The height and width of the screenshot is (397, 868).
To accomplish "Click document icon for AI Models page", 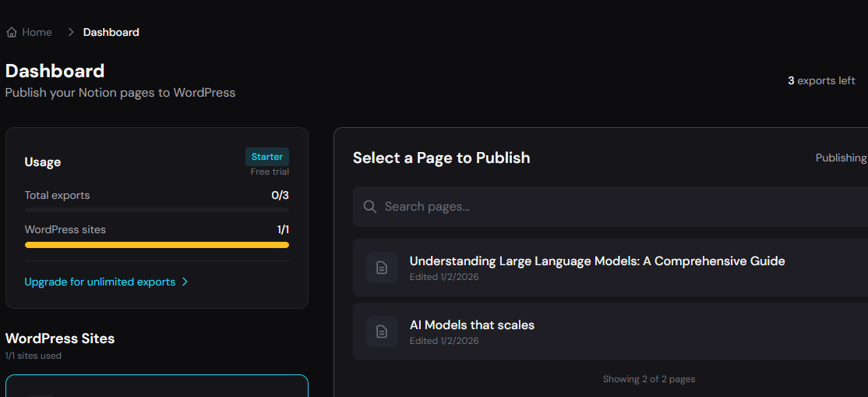I will point(382,331).
